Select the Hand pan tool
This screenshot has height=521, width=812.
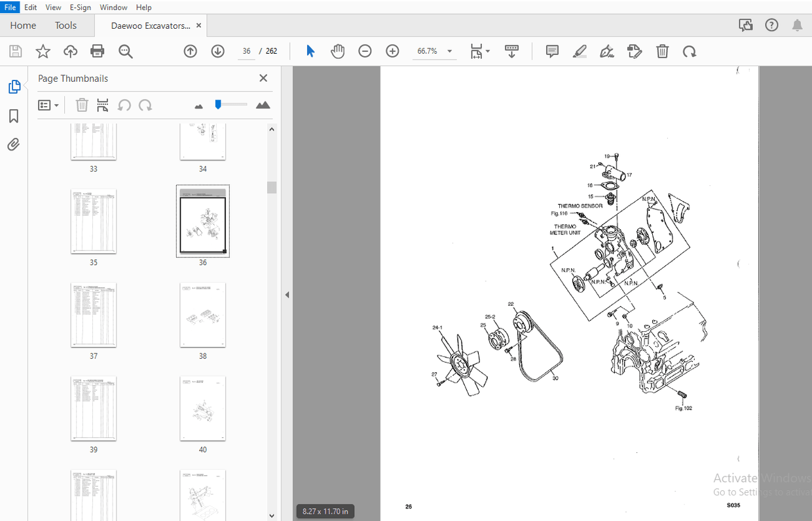338,51
